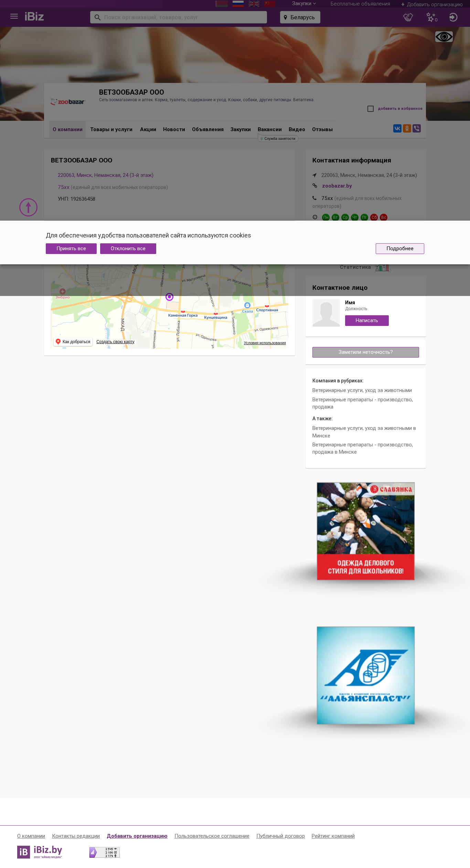Open Бесплатные объявления link

(360, 4)
